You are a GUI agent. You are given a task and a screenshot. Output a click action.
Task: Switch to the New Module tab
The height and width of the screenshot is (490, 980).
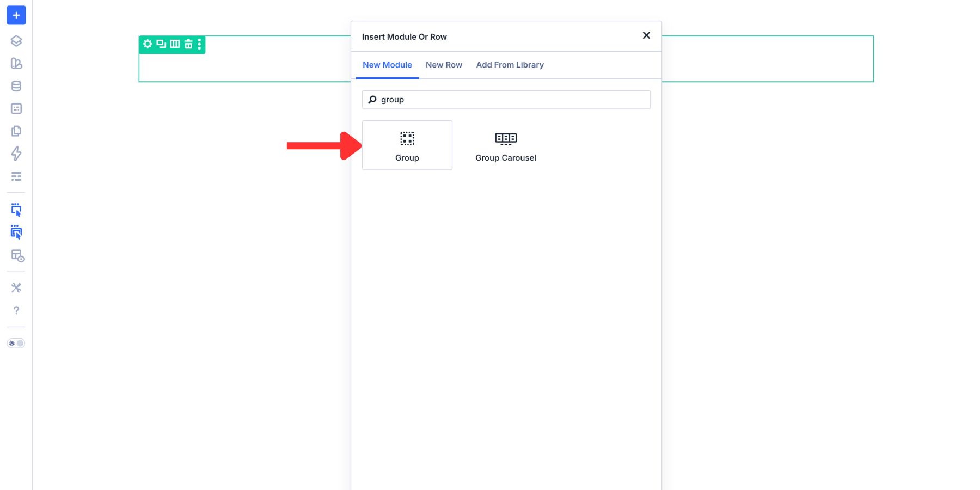click(387, 65)
